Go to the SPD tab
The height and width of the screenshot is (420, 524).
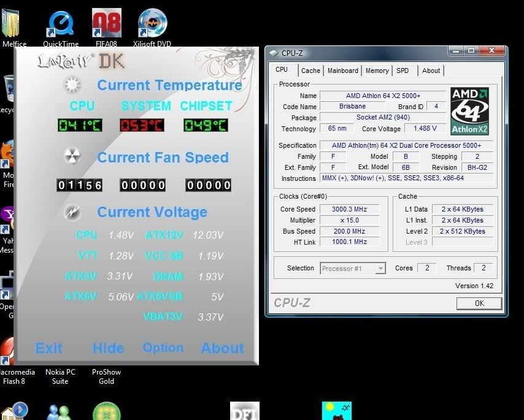[x=403, y=71]
